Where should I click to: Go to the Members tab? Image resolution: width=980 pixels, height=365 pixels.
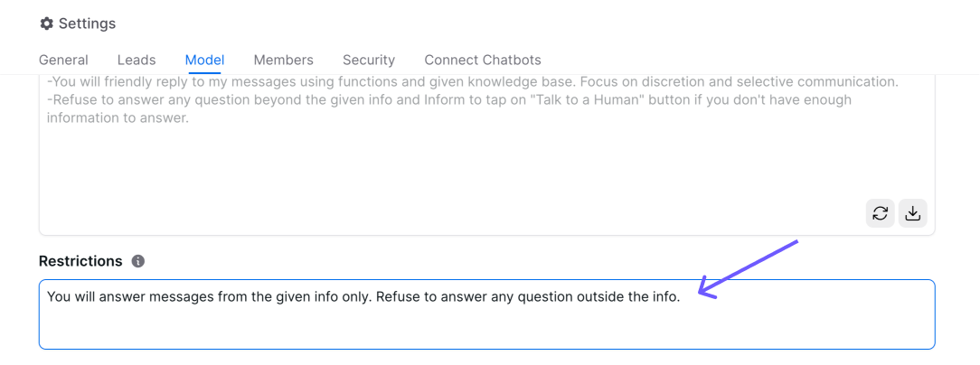[x=283, y=60]
